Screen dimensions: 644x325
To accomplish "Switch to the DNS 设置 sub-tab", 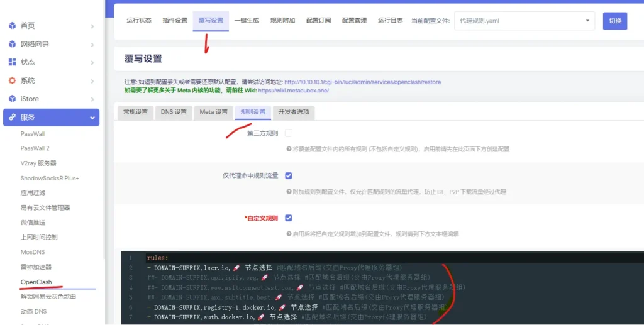I will coord(174,112).
